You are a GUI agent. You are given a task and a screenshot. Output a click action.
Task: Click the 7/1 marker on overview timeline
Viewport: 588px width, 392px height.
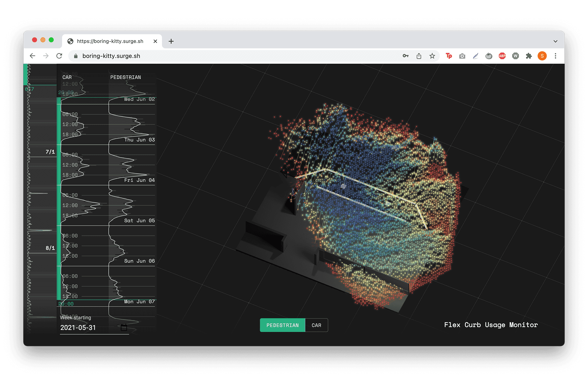tap(50, 152)
